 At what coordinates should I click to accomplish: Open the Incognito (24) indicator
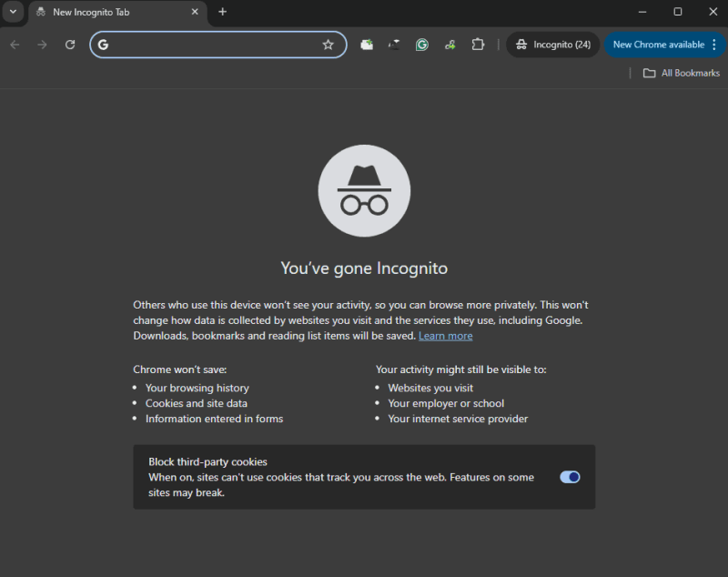pyautogui.click(x=553, y=45)
